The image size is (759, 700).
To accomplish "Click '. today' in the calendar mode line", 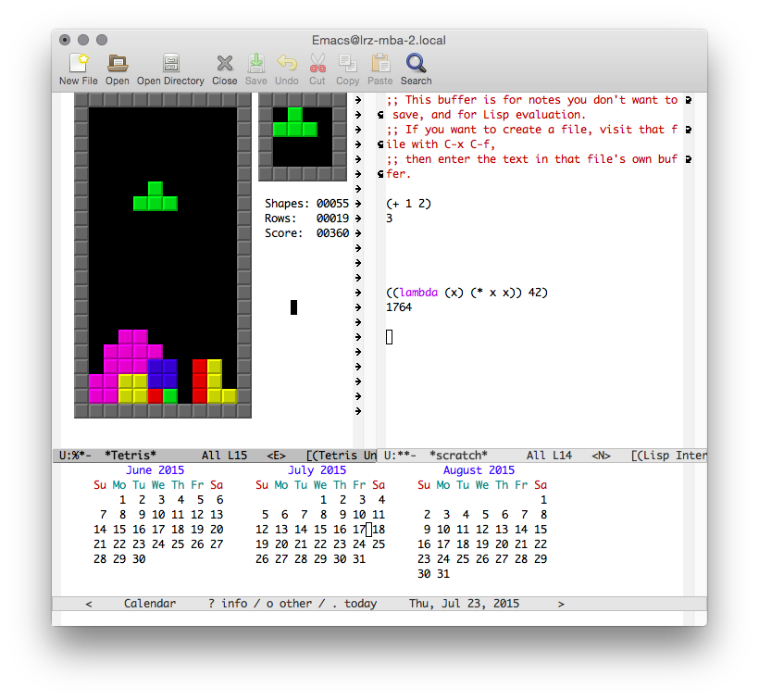I will pos(355,604).
